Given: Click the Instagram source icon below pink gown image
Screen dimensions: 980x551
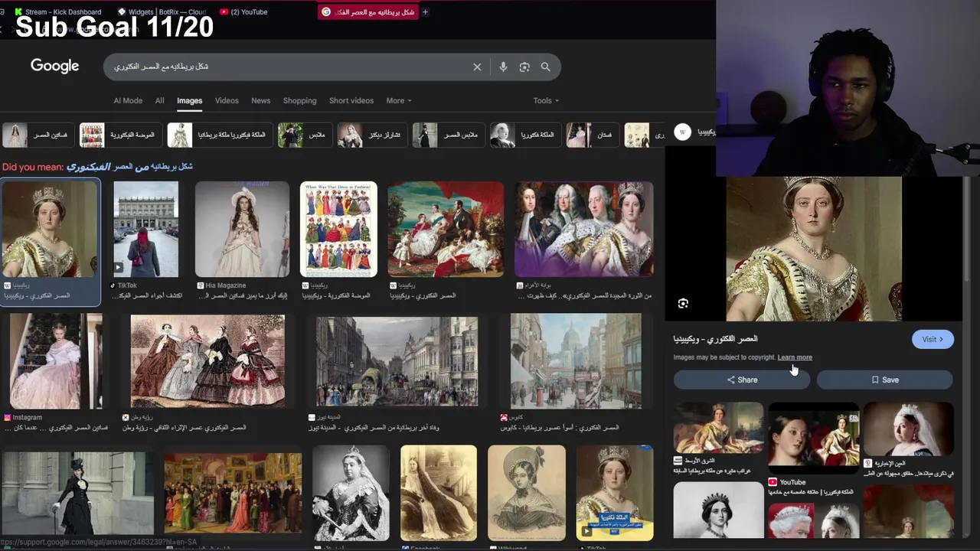Looking at the screenshot, I should (8, 417).
